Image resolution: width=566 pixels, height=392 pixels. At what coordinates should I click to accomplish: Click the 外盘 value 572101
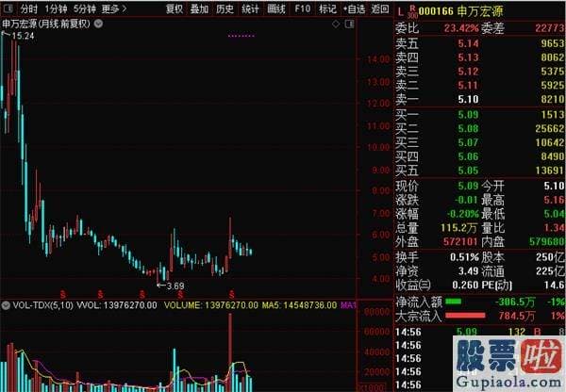(x=460, y=241)
